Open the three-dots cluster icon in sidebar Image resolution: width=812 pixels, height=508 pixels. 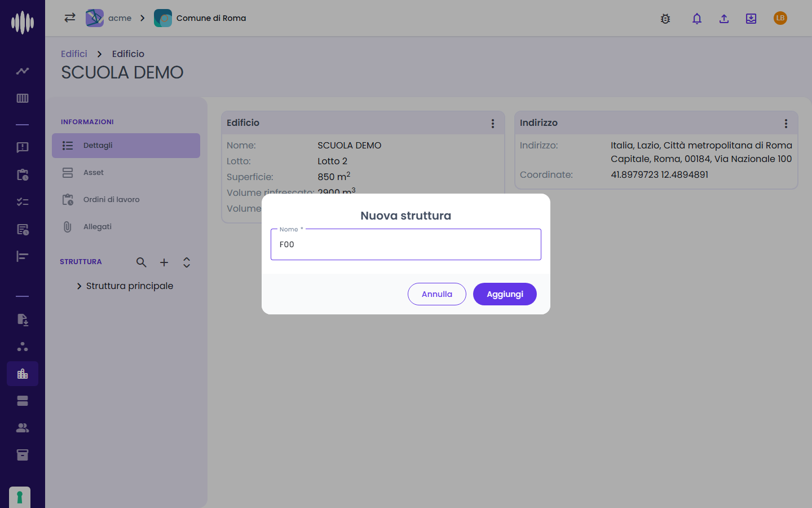pyautogui.click(x=23, y=347)
